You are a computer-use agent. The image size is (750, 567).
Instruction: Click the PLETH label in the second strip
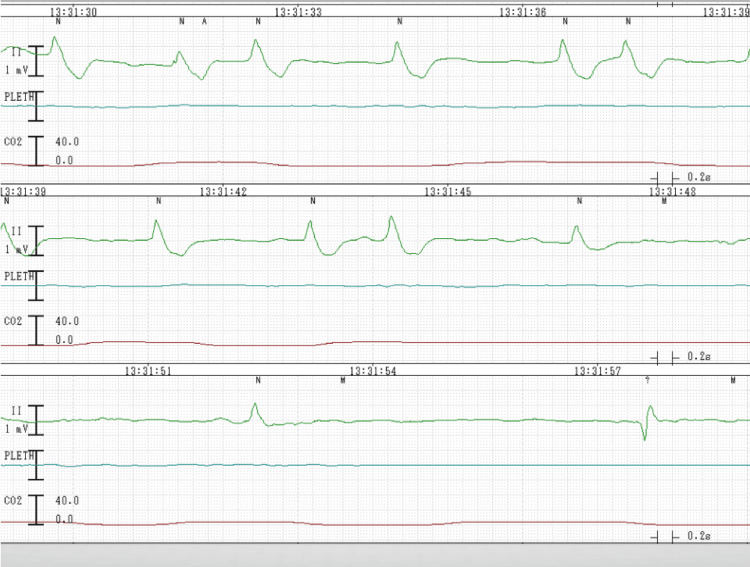(19, 276)
